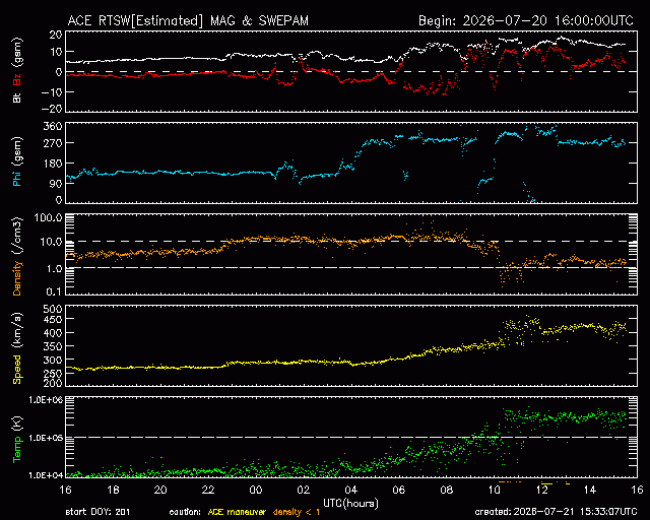The width and height of the screenshot is (650, 520).
Task: Click the "created: 2026-07-21 15:33:07UTC" timestamp
Action: [x=556, y=512]
